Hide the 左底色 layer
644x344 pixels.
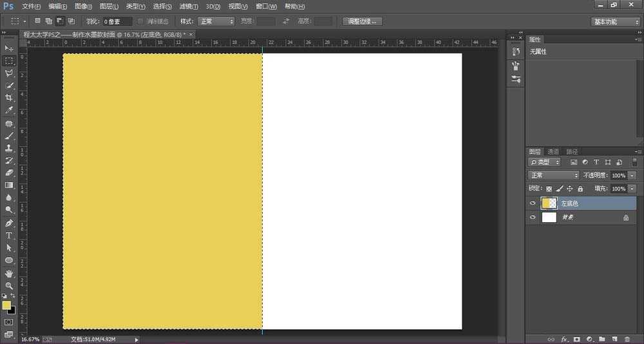pyautogui.click(x=533, y=204)
